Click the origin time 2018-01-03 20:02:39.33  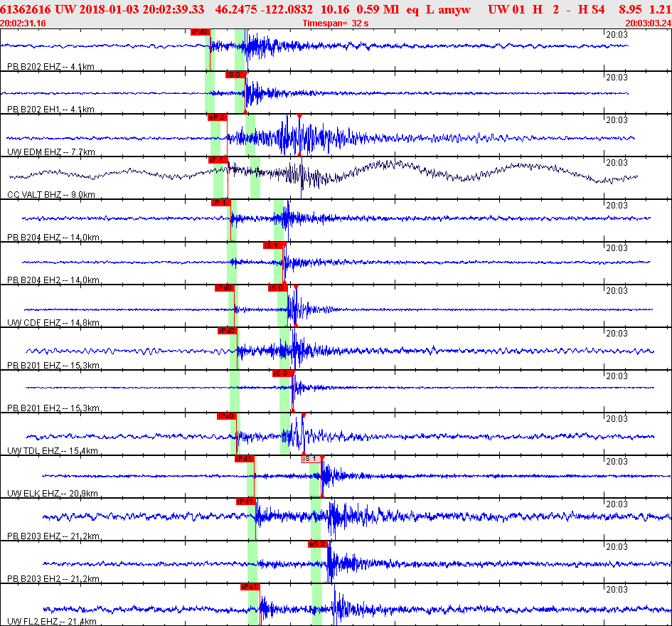point(142,9)
